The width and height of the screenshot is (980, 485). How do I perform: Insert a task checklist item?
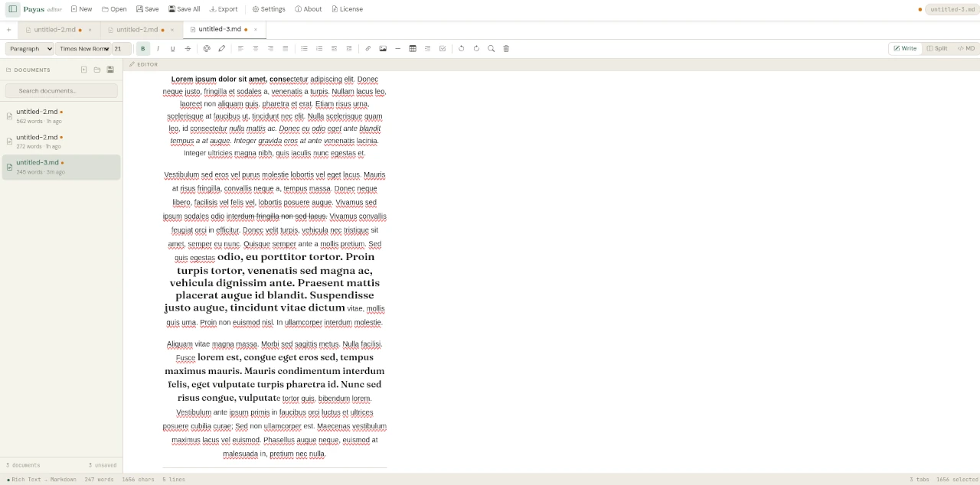(x=442, y=48)
